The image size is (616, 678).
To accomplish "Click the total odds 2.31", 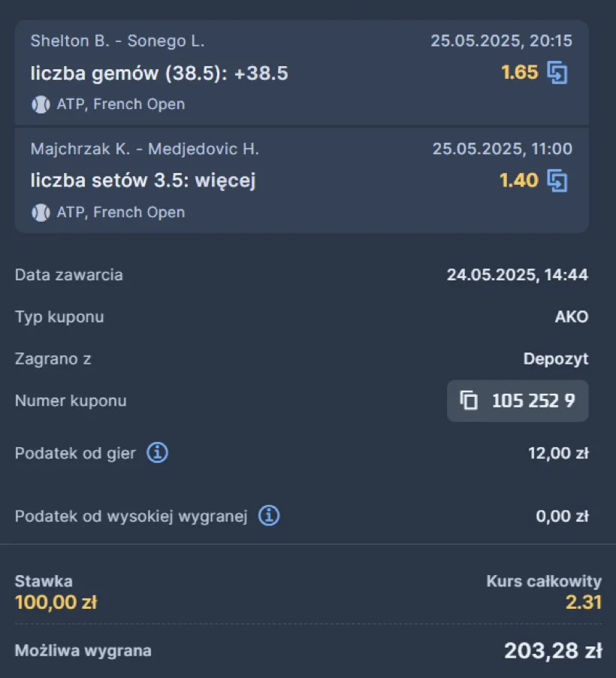I will [x=584, y=602].
